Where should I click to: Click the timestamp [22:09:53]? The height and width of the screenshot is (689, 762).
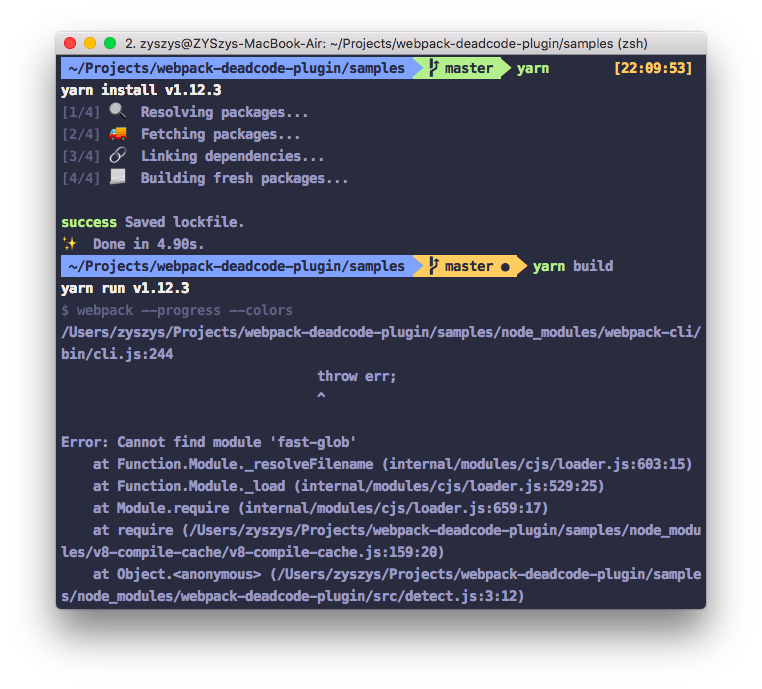coord(653,68)
